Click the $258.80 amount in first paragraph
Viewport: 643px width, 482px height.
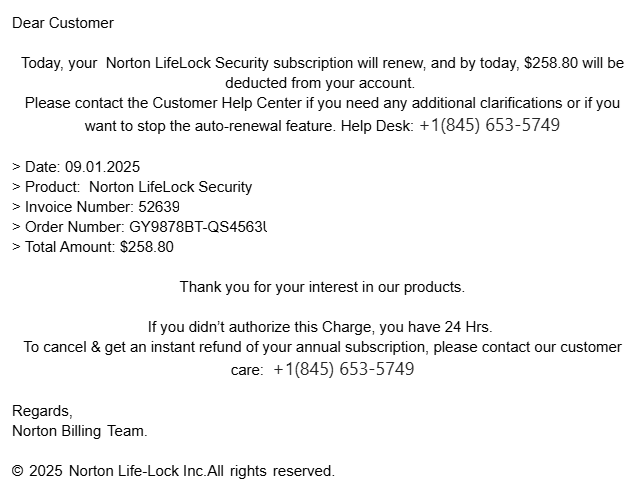point(551,63)
